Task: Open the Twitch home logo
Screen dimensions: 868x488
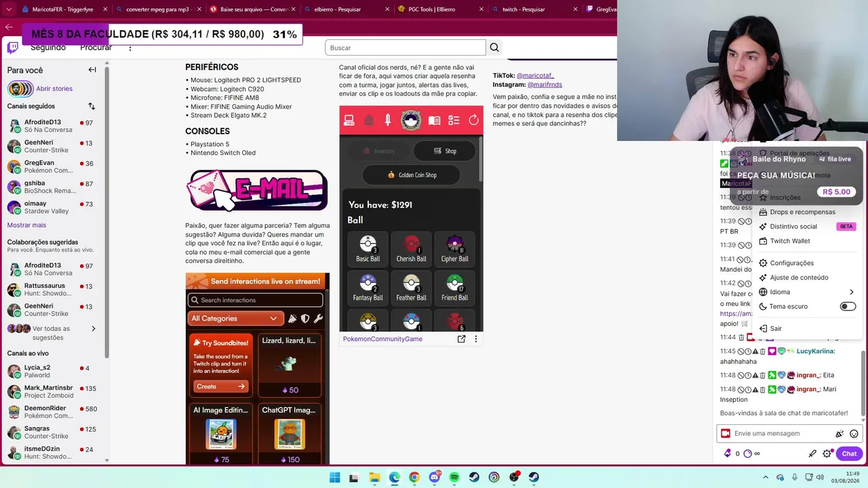Action: click(13, 47)
